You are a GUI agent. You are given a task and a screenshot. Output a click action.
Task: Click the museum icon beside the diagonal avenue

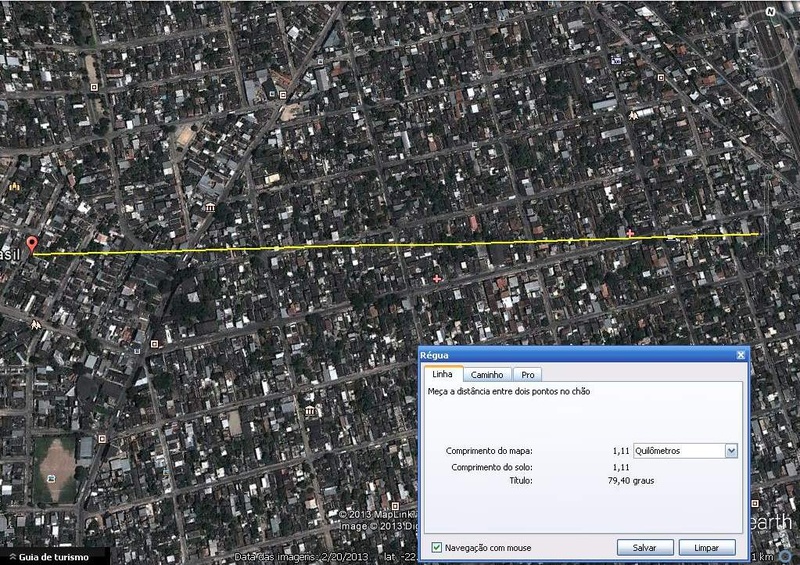point(210,207)
